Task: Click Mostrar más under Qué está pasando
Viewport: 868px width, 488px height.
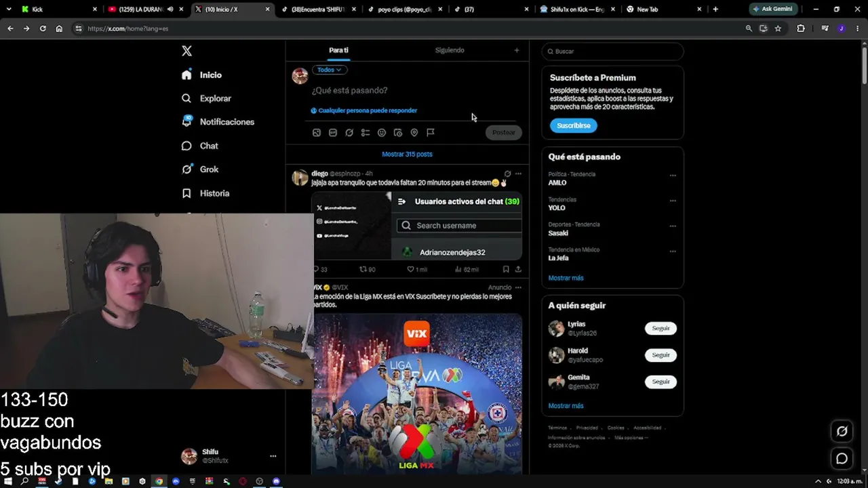Action: [566, 278]
